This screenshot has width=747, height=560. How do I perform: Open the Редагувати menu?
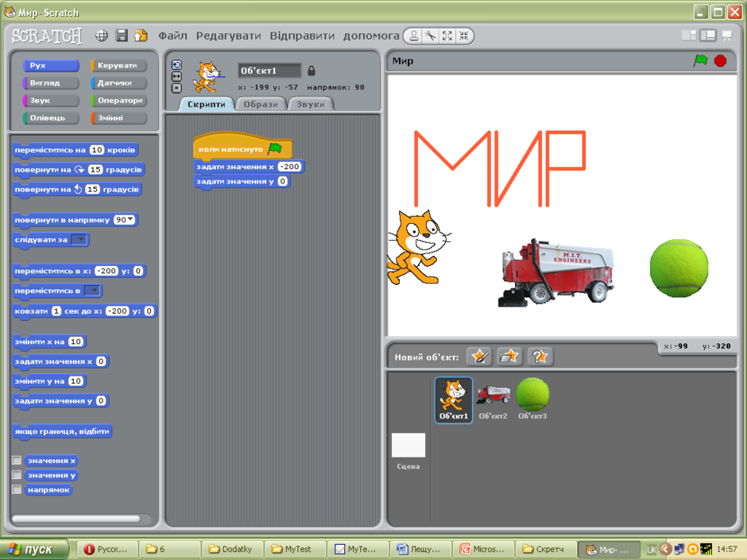(x=229, y=36)
